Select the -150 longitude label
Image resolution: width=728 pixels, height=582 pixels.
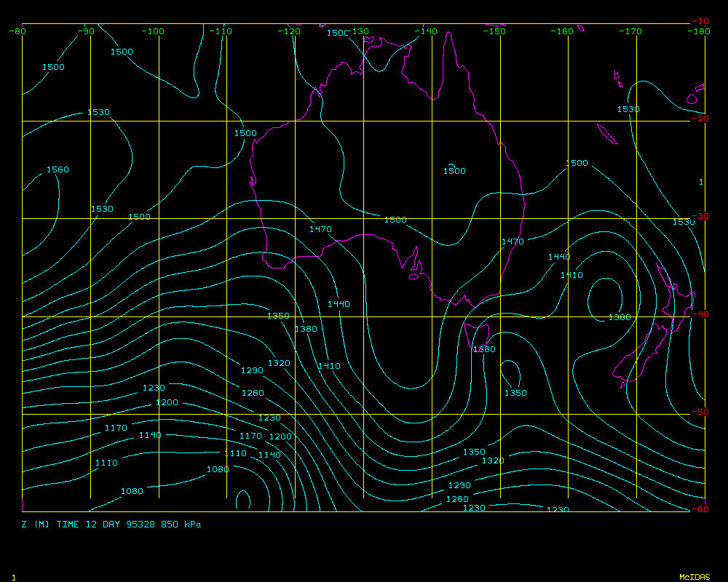(496, 31)
